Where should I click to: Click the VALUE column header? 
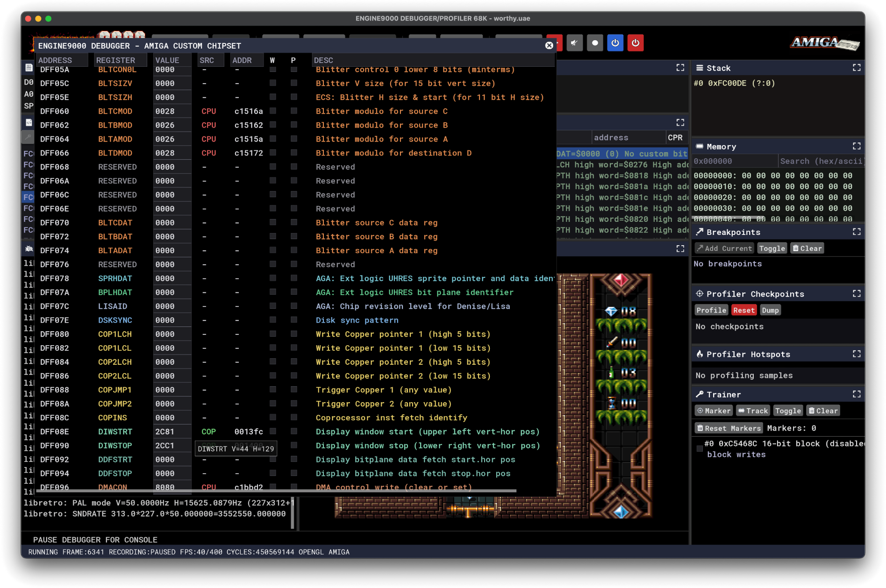coord(172,60)
